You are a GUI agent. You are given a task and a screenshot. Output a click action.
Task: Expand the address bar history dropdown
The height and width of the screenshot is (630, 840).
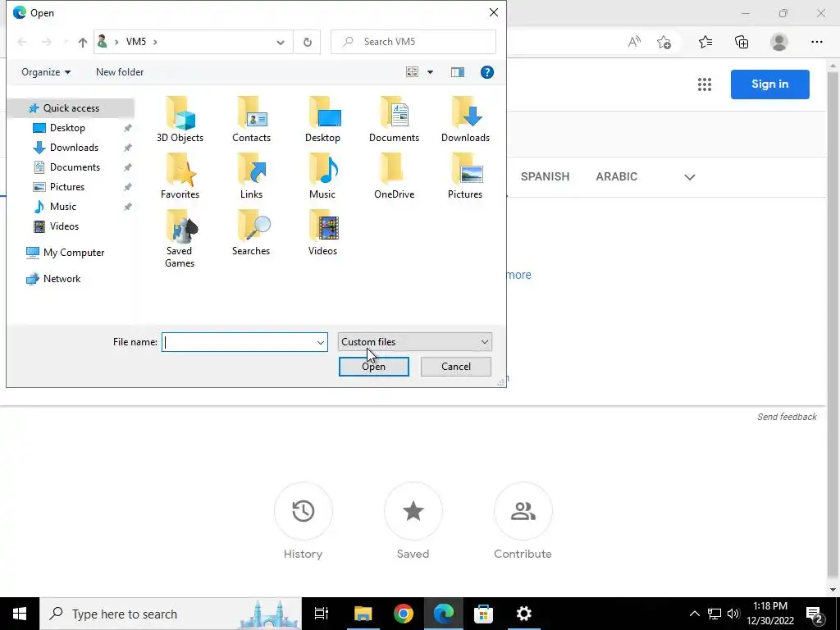(x=281, y=43)
